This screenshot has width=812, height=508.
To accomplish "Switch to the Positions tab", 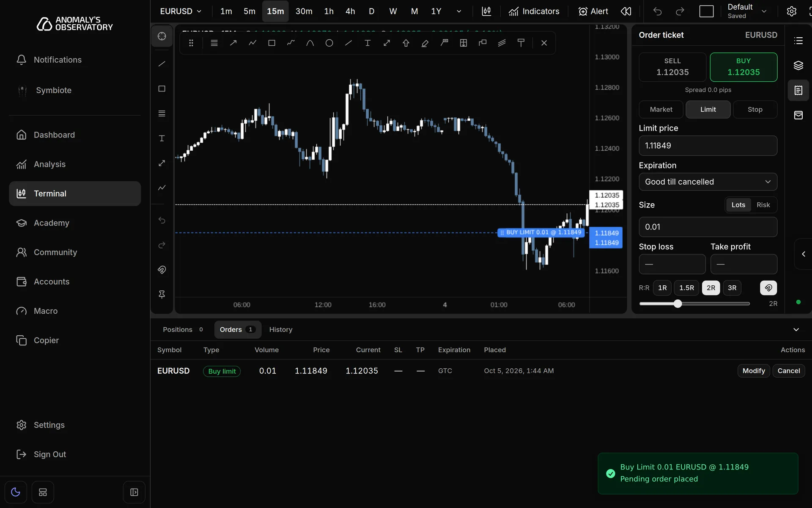I will 183,330.
